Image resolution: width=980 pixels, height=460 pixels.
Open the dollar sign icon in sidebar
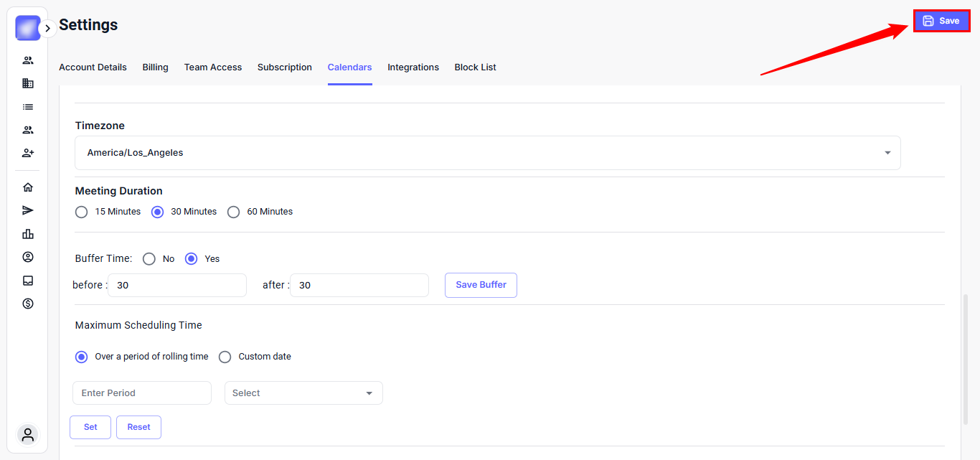(28, 304)
